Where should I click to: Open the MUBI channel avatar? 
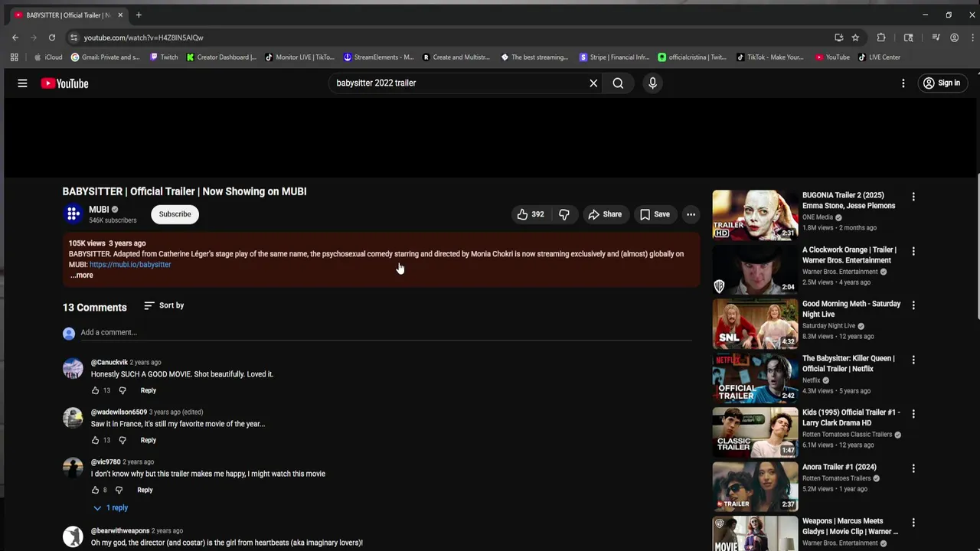(73, 214)
